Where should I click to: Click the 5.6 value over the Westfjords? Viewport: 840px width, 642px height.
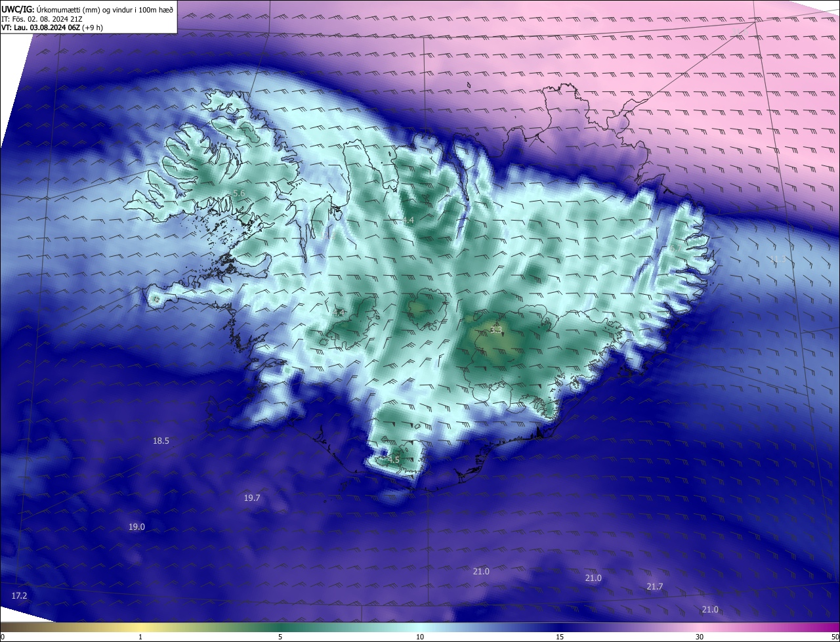coord(239,194)
